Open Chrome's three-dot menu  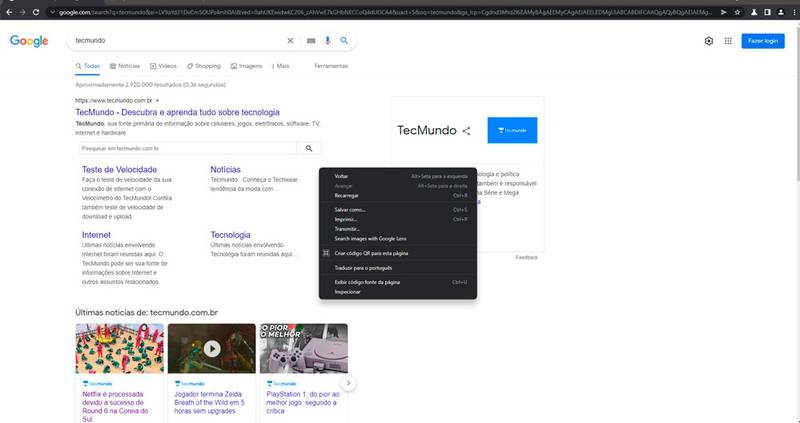click(794, 12)
